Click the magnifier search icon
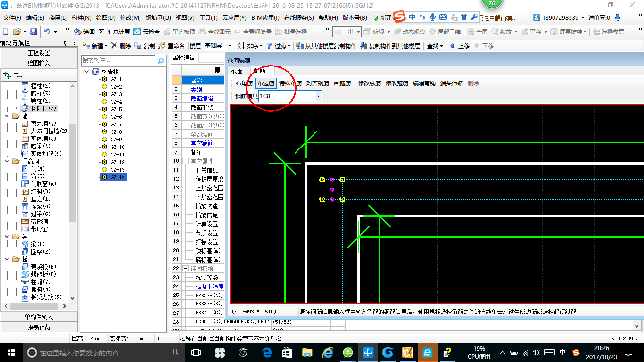Viewport: 644px width, 362px height. click(161, 61)
